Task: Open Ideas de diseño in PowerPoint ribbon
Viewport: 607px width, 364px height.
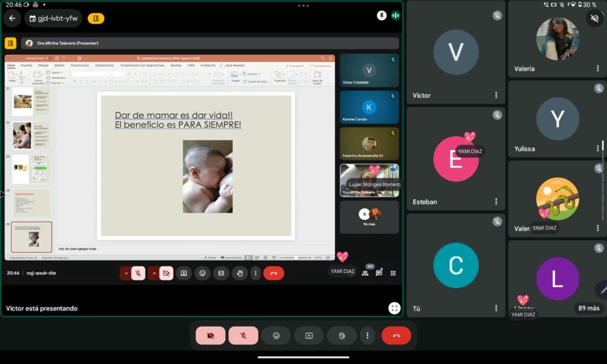Action: [x=317, y=77]
